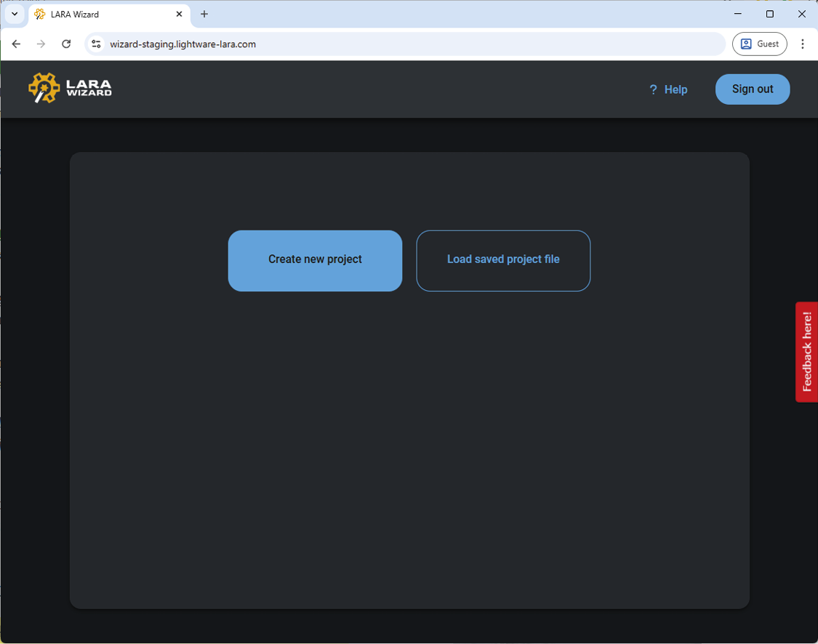Reload the current page
The image size is (818, 644).
[x=66, y=44]
